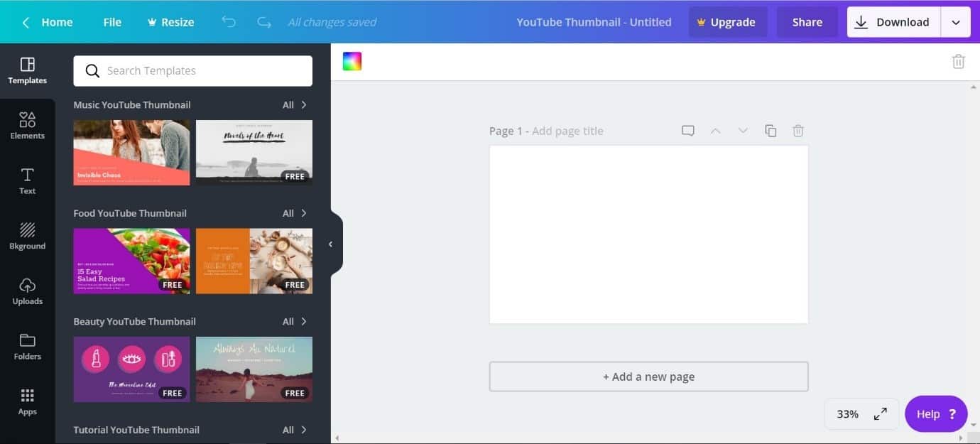Open the Uploads sidebar tab
Screen dimensions: 980x444
27,291
